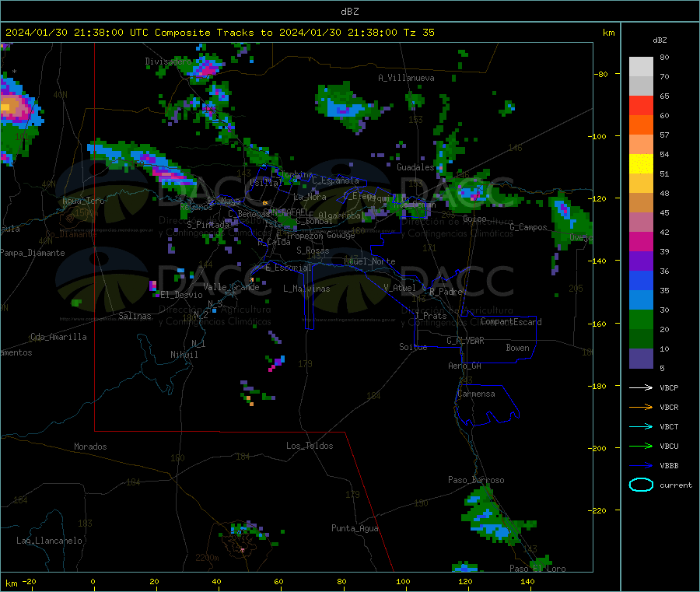Select the blue 35 dBZ color swatch
Viewport: 700px width, 592px height.
(x=641, y=280)
